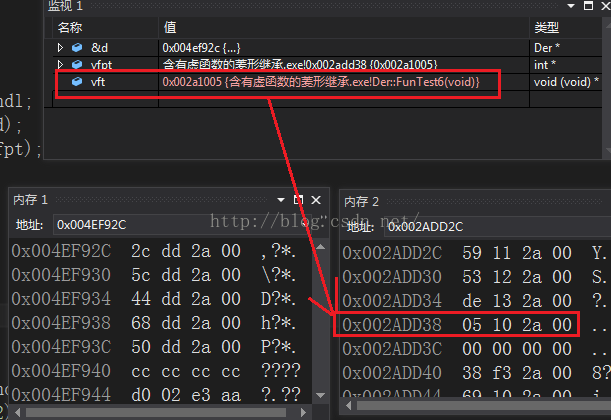
Task: Select memory row 0x004EF930 in Memory 1
Action: [154, 275]
